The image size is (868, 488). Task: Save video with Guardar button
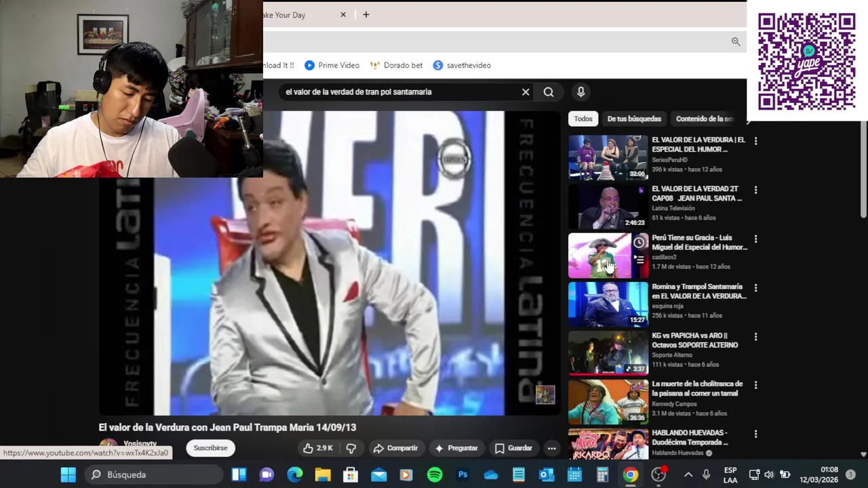click(x=513, y=448)
